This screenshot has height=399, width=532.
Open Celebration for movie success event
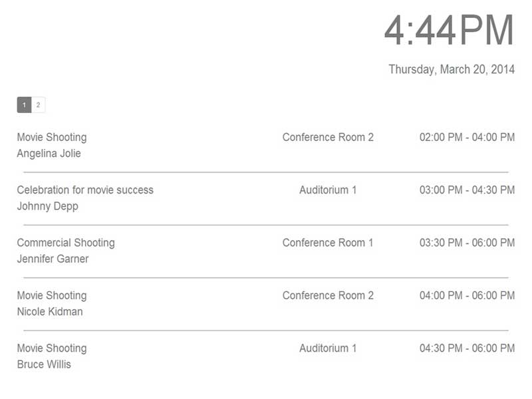click(85, 190)
